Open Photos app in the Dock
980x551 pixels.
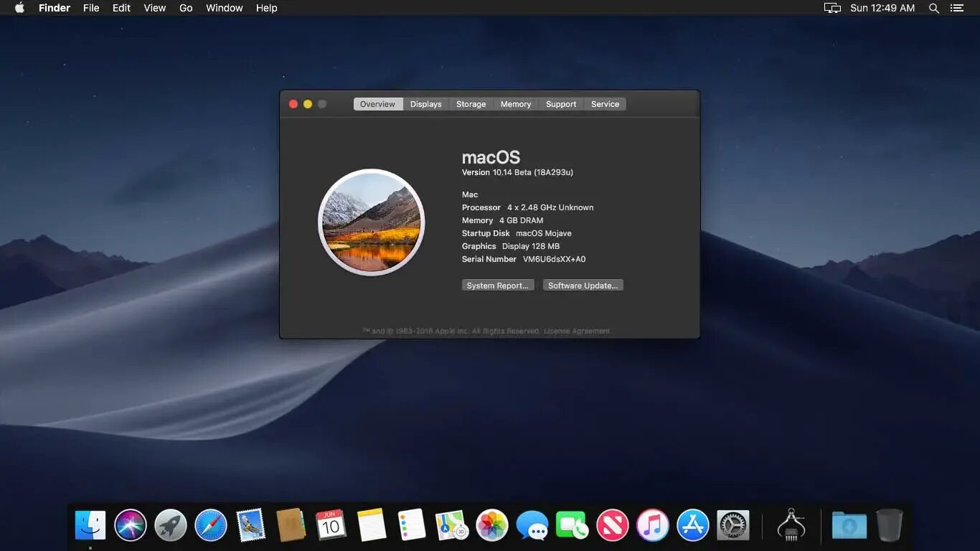pos(492,525)
